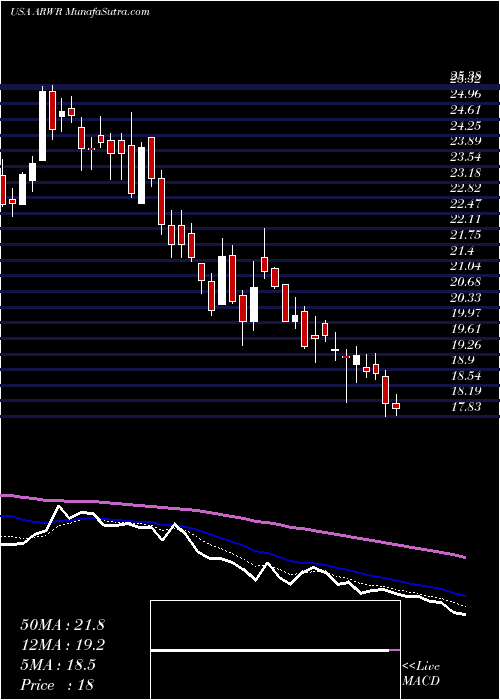Click the 18.54 price axis value

pyautogui.click(x=465, y=375)
